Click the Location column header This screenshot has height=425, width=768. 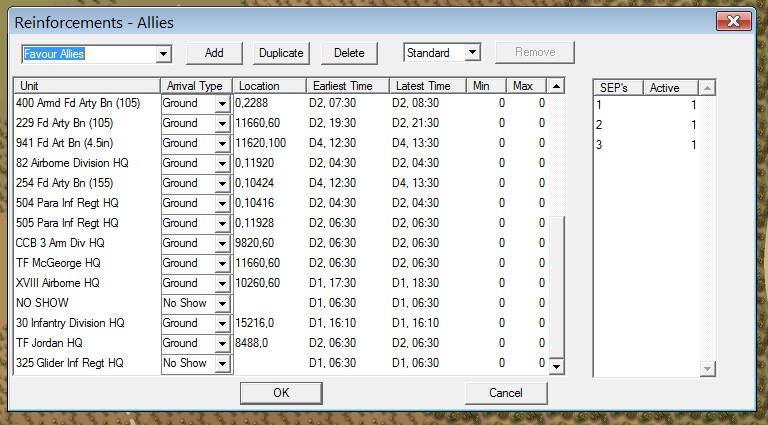click(x=270, y=86)
